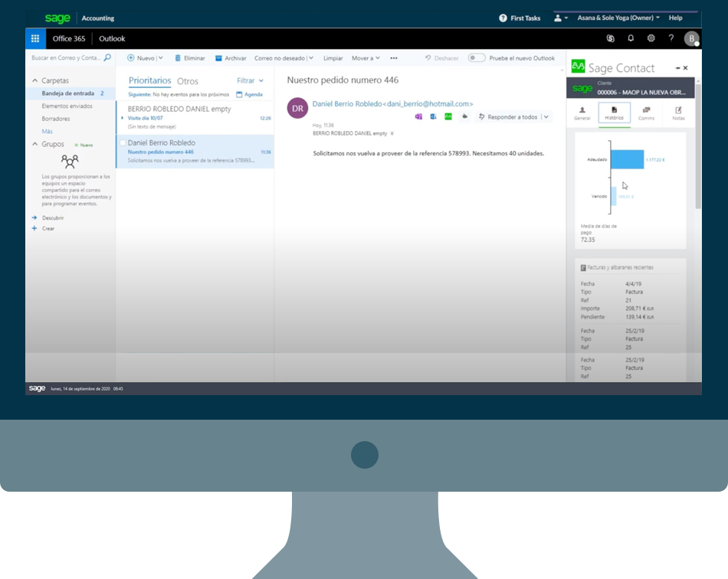Open Correo no deseado dropdown arrow
The image size is (728, 579).
coord(311,58)
